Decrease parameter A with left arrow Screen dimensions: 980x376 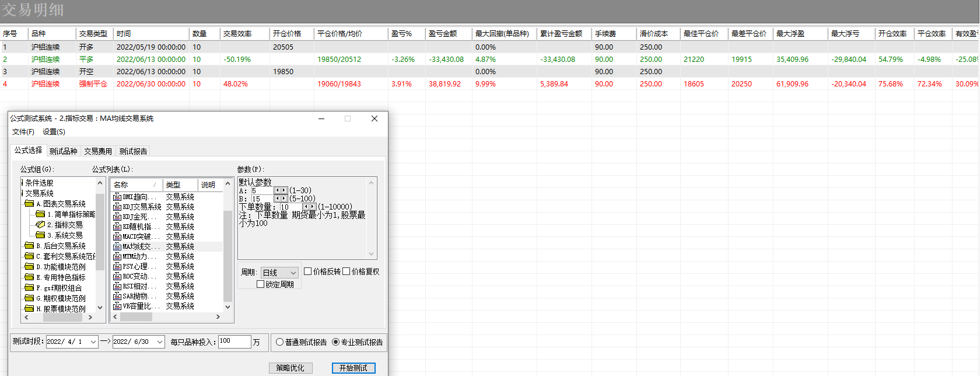[278, 190]
